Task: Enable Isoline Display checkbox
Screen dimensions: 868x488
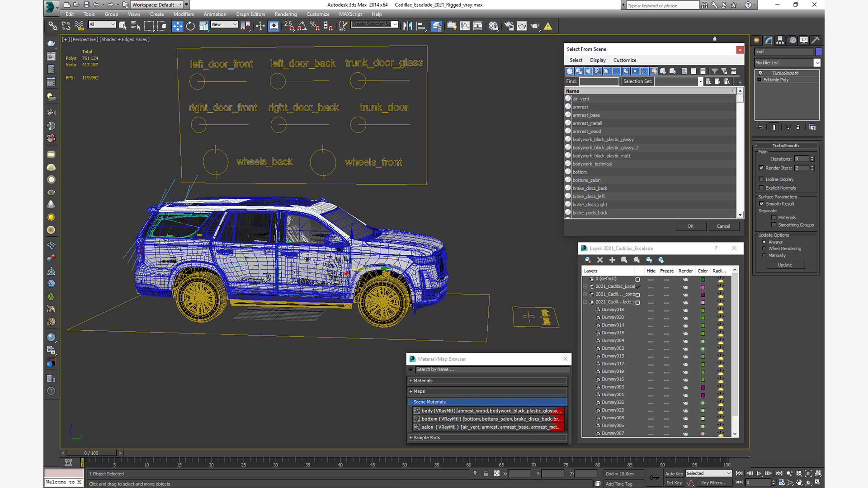Action: [761, 179]
